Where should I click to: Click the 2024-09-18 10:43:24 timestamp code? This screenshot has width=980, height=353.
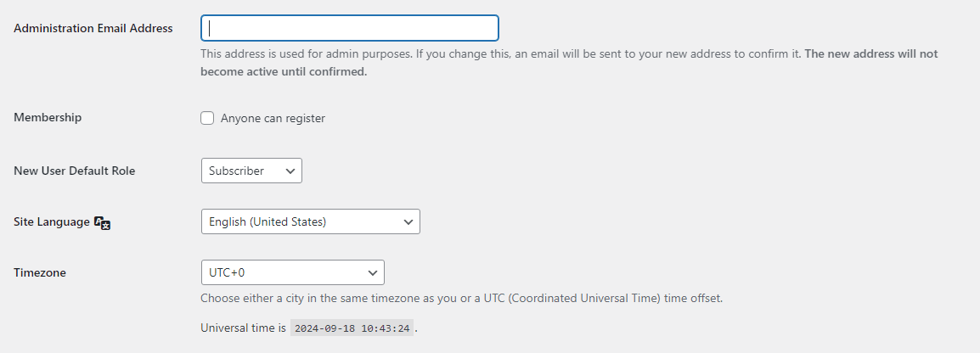pos(352,328)
